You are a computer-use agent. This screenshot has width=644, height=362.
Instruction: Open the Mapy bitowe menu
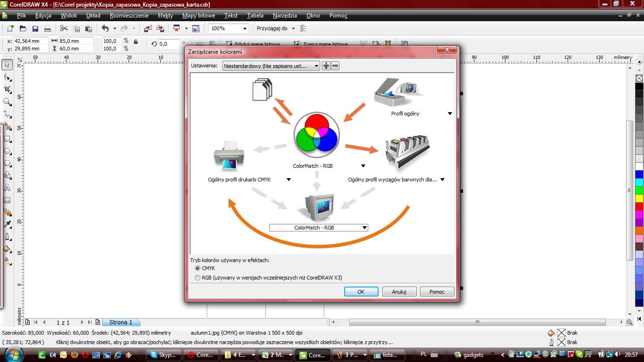[198, 16]
